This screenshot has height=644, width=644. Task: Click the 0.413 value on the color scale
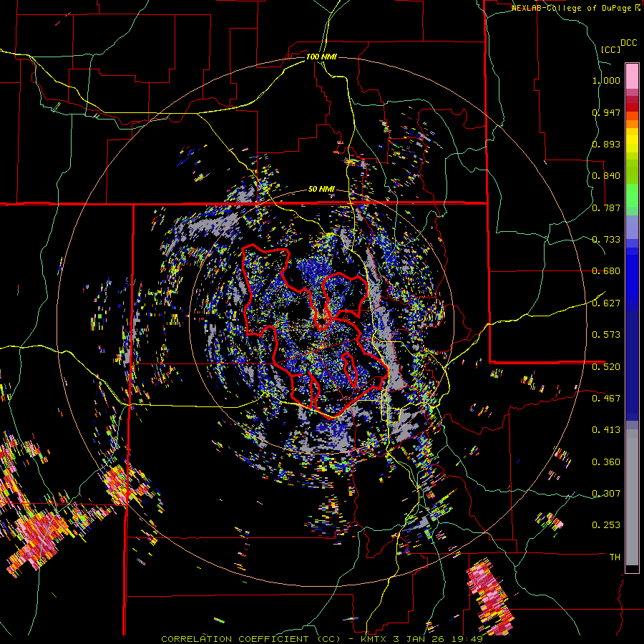[x=606, y=430]
